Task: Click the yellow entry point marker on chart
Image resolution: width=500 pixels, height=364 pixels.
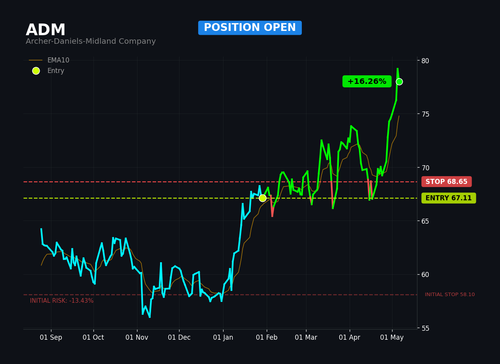Action: pos(263,198)
